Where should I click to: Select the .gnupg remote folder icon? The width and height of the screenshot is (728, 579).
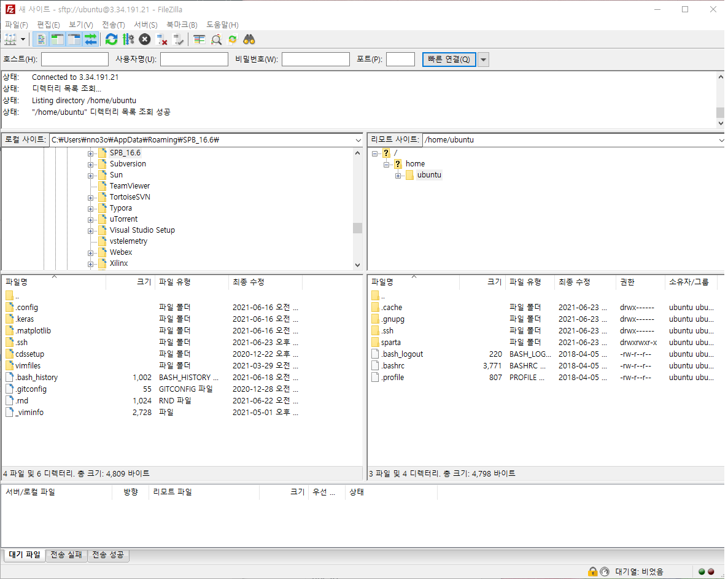376,319
